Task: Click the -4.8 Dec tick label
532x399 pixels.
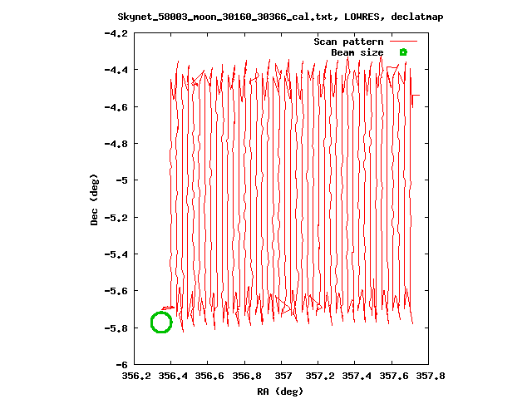Action: tap(116, 144)
